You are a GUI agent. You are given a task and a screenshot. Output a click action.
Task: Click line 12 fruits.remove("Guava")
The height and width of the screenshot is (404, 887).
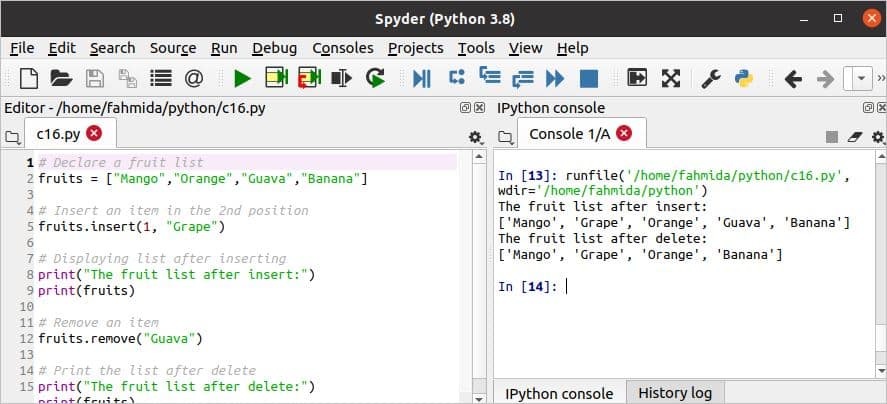(x=120, y=339)
